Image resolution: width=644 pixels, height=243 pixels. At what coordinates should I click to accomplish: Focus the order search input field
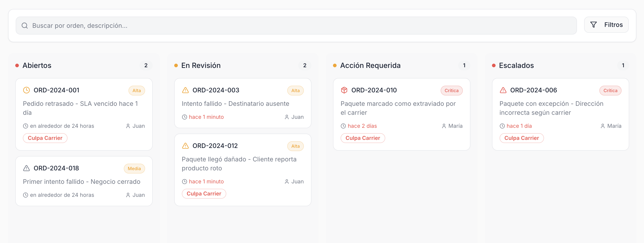pos(300,26)
